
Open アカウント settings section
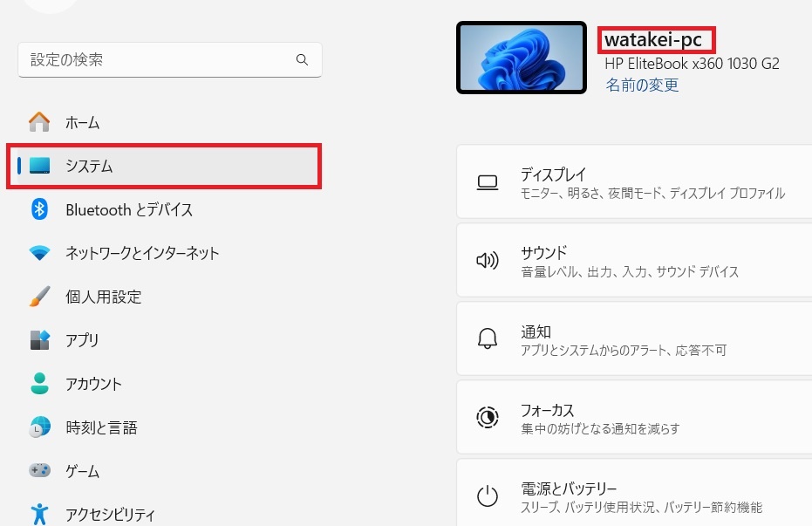tap(164, 384)
